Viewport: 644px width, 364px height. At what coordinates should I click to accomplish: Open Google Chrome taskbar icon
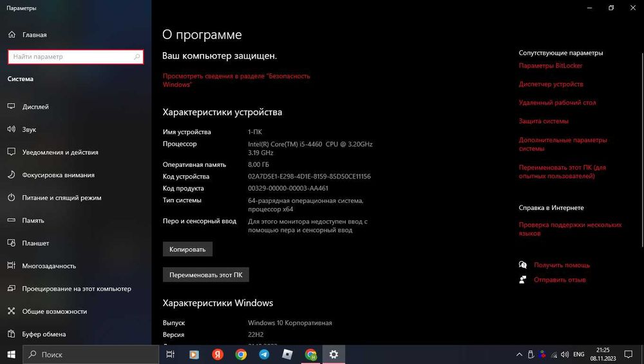click(241, 354)
